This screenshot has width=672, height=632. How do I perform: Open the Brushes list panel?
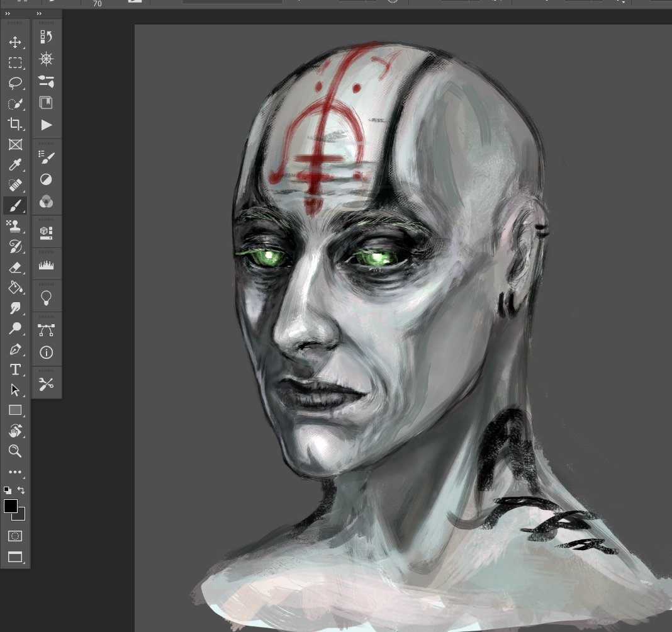pyautogui.click(x=47, y=157)
